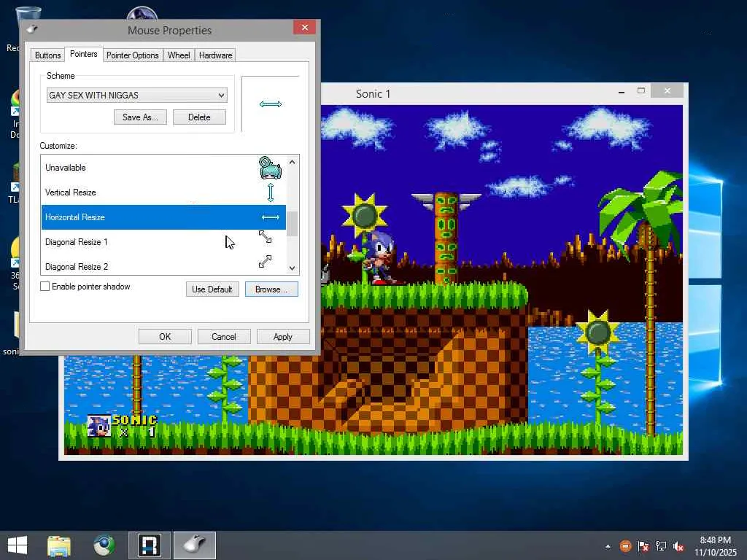Click Cancel in Mouse Properties

223,337
